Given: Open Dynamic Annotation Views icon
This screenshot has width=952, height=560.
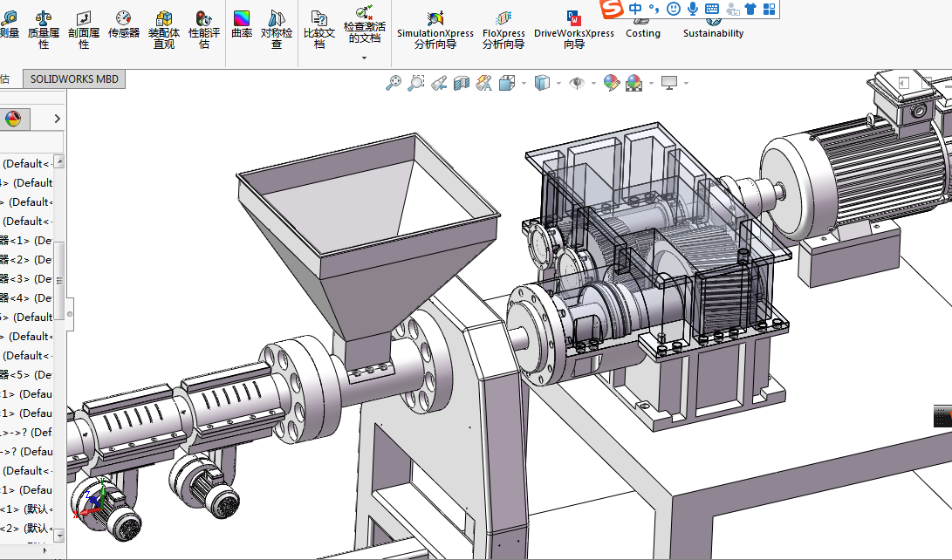Looking at the screenshot, I should 484,83.
